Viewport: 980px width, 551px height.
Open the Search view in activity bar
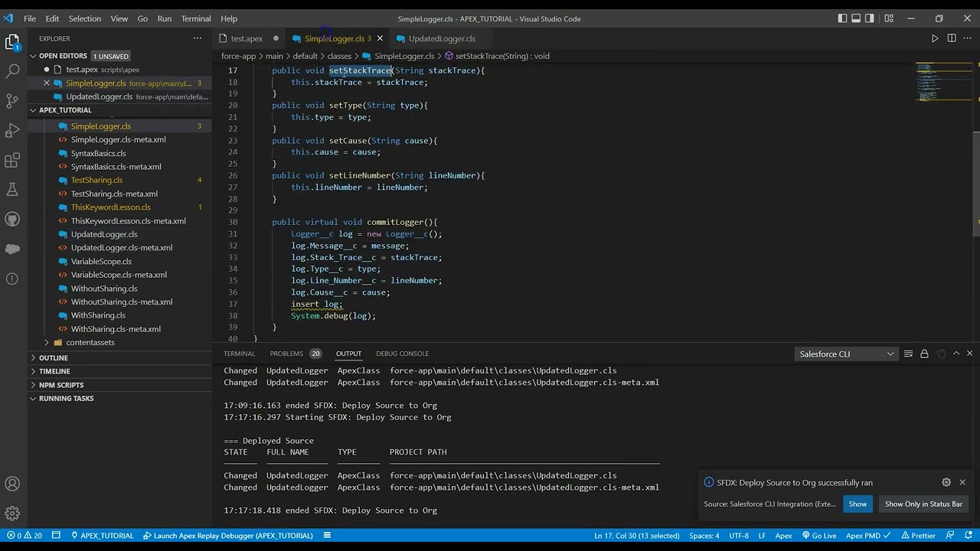(12, 71)
